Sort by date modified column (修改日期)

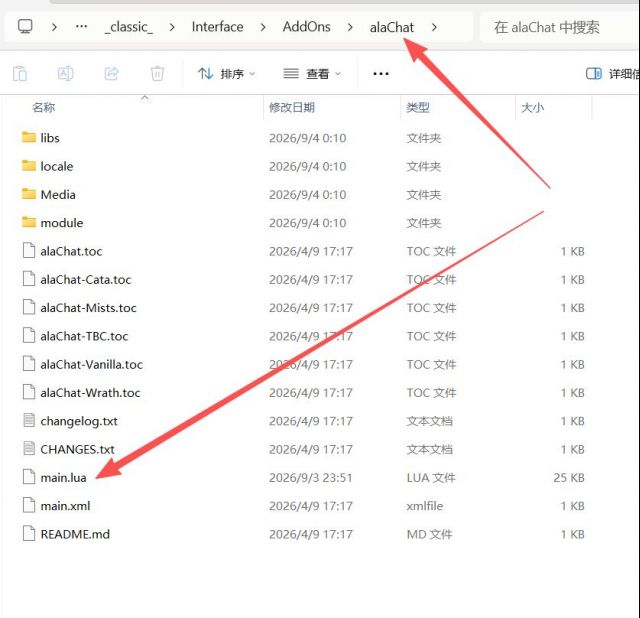pos(292,107)
